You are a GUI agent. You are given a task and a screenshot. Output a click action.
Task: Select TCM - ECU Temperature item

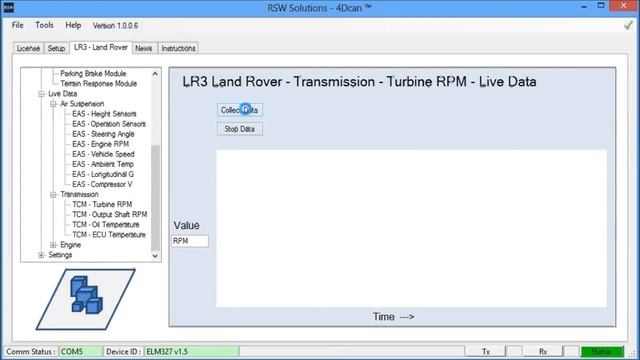point(109,235)
